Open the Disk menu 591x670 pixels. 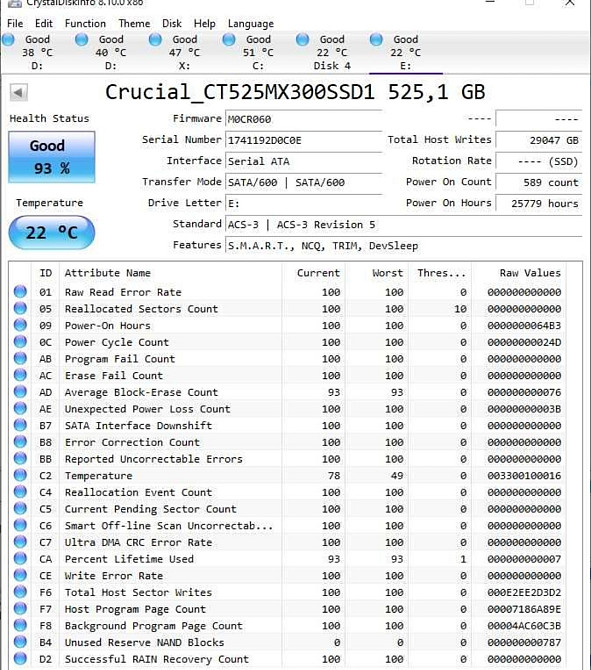click(172, 24)
